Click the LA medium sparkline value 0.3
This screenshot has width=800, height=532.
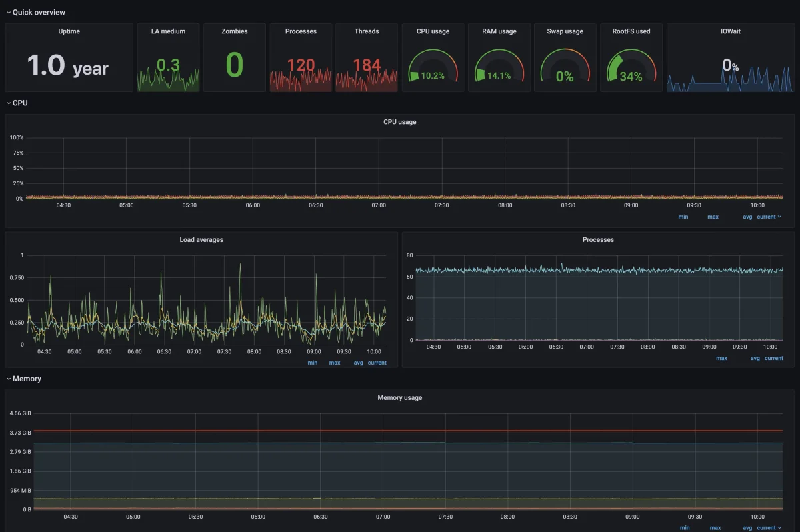coord(168,65)
